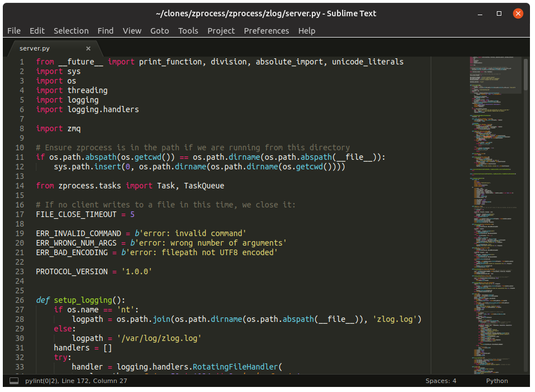Close the Sublime Text window

pos(518,13)
